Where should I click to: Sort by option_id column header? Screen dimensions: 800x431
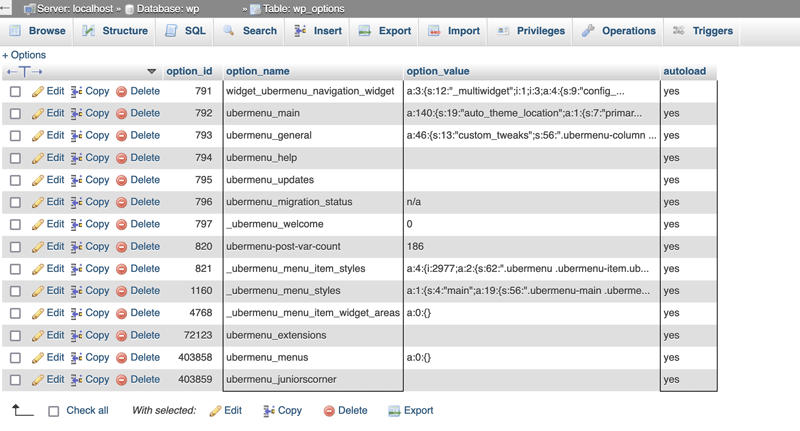click(x=189, y=71)
